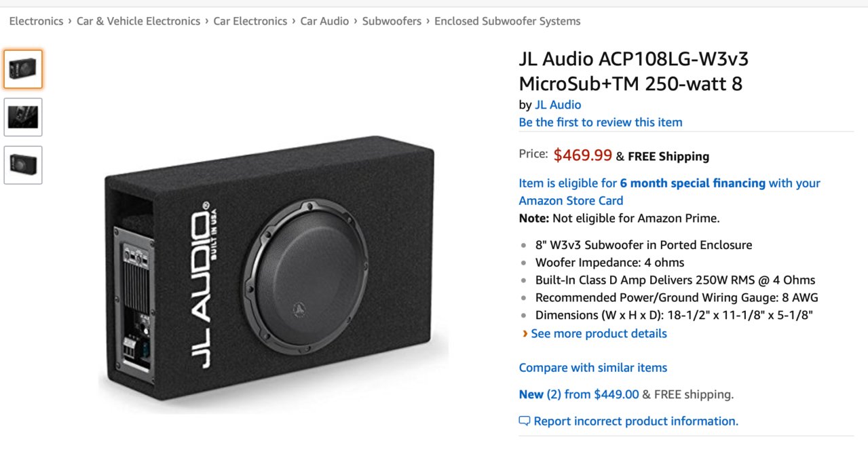868x452 pixels.
Task: Click Be the first to review this item
Action: (601, 122)
